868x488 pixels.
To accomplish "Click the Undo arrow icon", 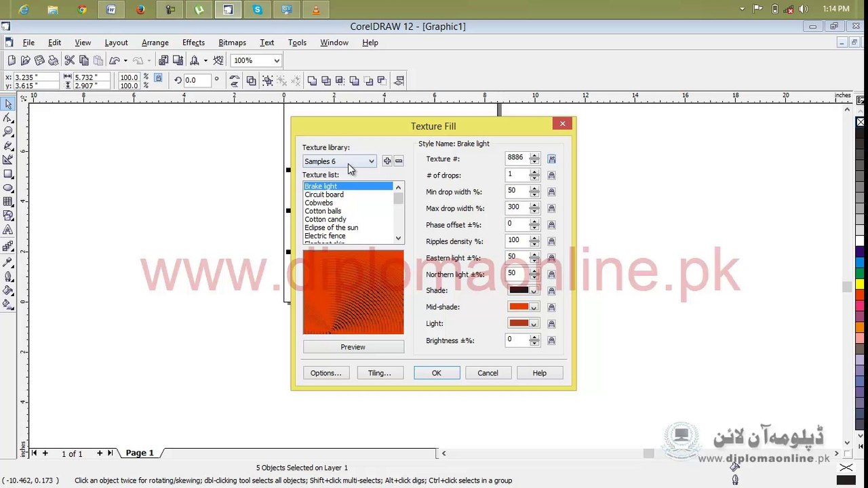I will click(x=115, y=61).
